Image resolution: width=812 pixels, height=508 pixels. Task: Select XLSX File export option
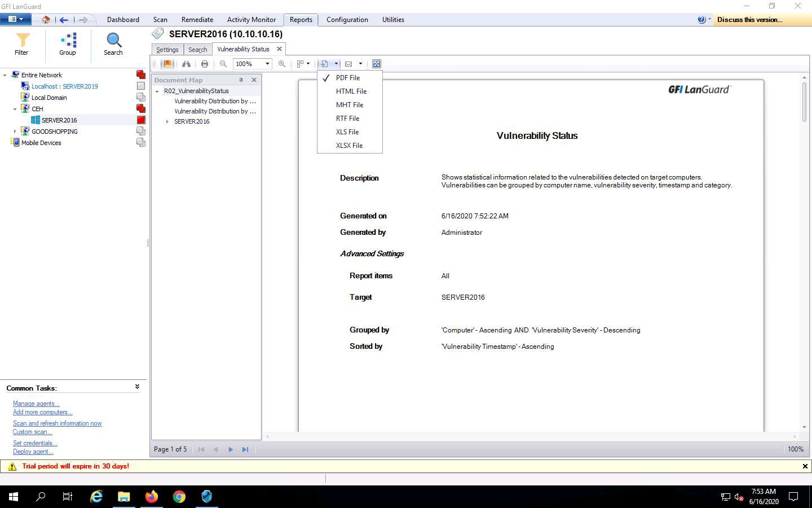click(350, 146)
